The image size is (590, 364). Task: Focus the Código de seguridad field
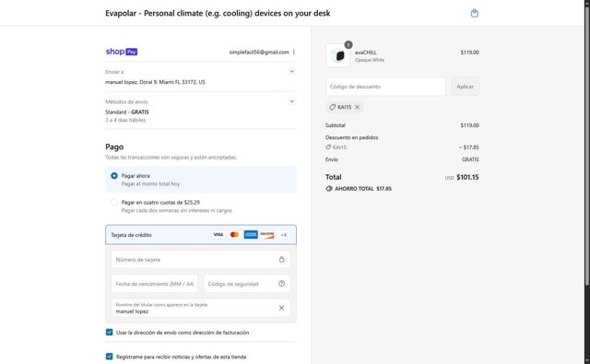point(247,284)
